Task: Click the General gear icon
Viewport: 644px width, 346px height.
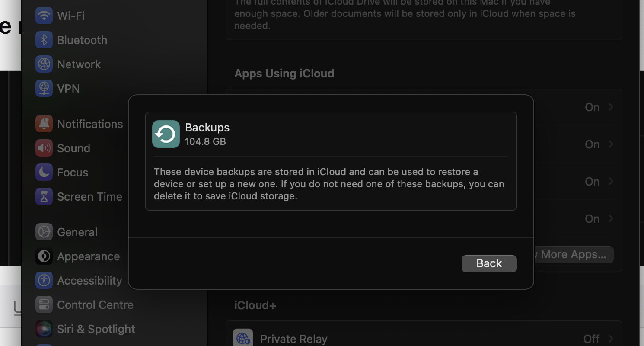Action: click(x=44, y=232)
